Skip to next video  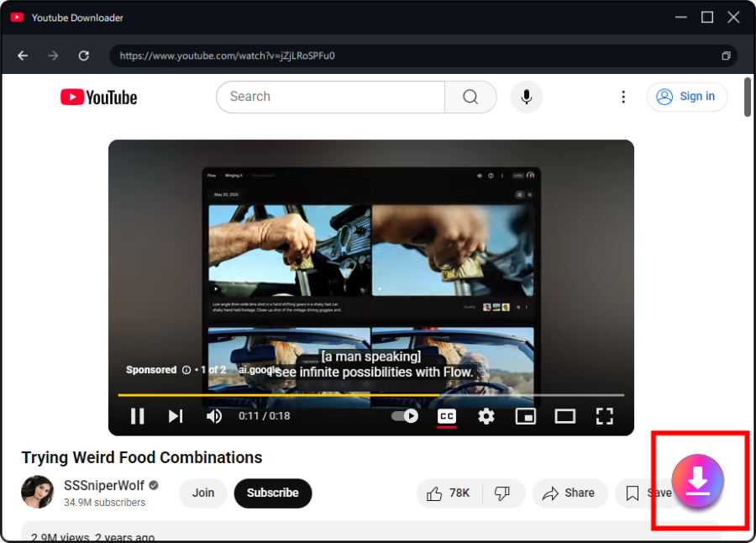coord(176,416)
